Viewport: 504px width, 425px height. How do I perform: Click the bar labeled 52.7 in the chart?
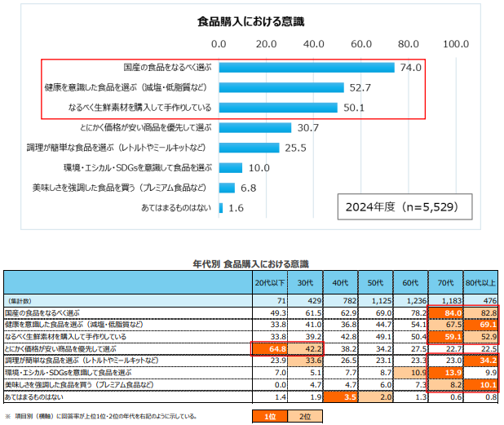(281, 87)
